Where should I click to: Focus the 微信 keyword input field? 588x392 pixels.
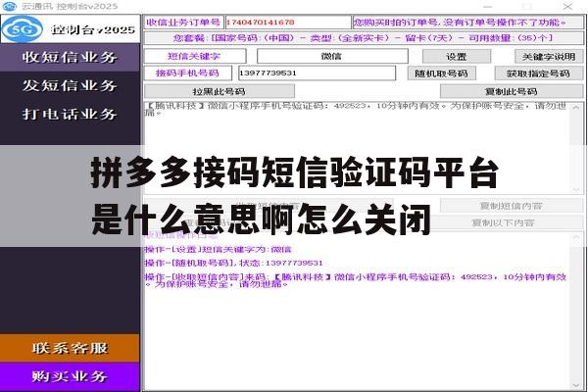tap(332, 56)
